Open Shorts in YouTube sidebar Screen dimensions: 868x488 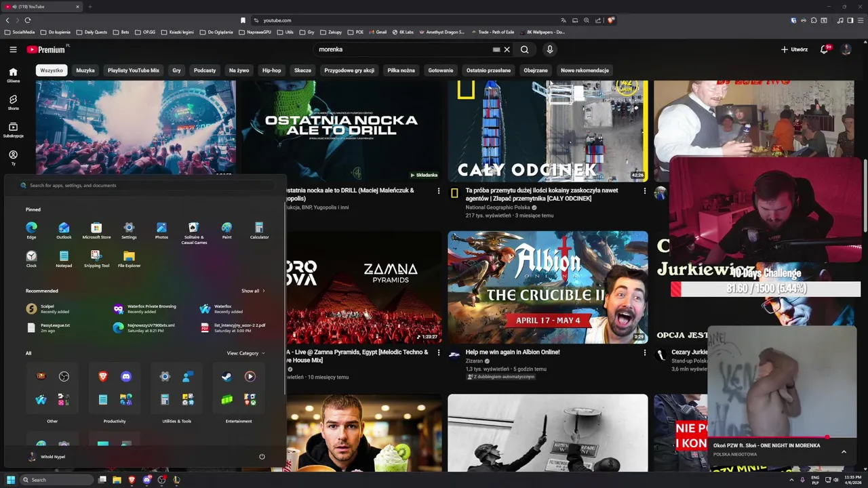click(13, 102)
